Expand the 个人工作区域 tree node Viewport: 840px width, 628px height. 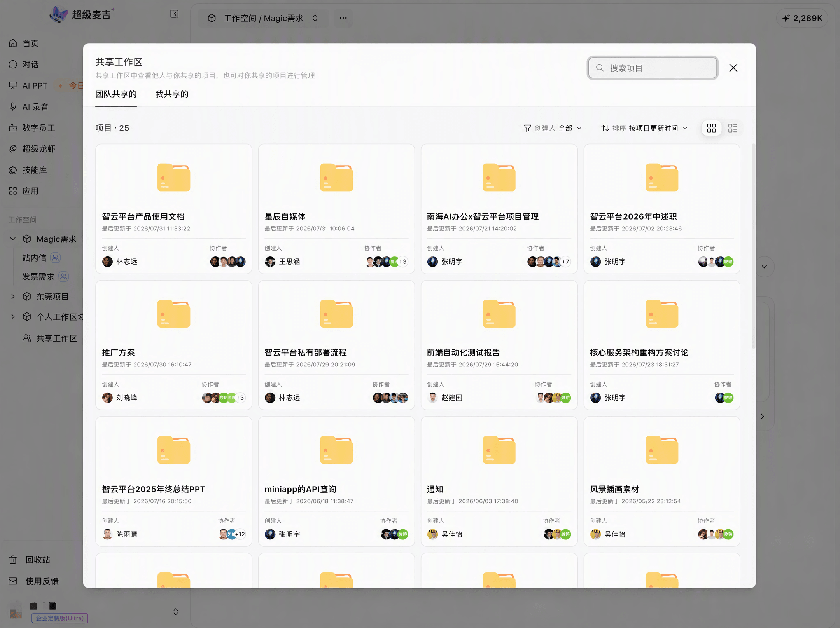[13, 316]
